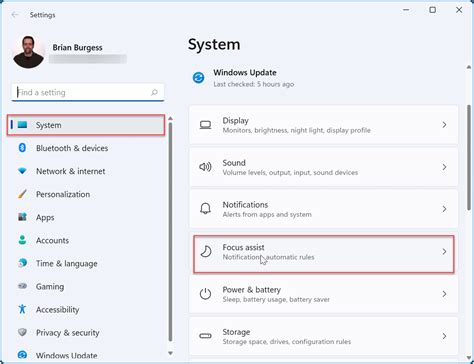Click main pane scroll up arrow
Viewport: 474px width, 364px height.
469,67
